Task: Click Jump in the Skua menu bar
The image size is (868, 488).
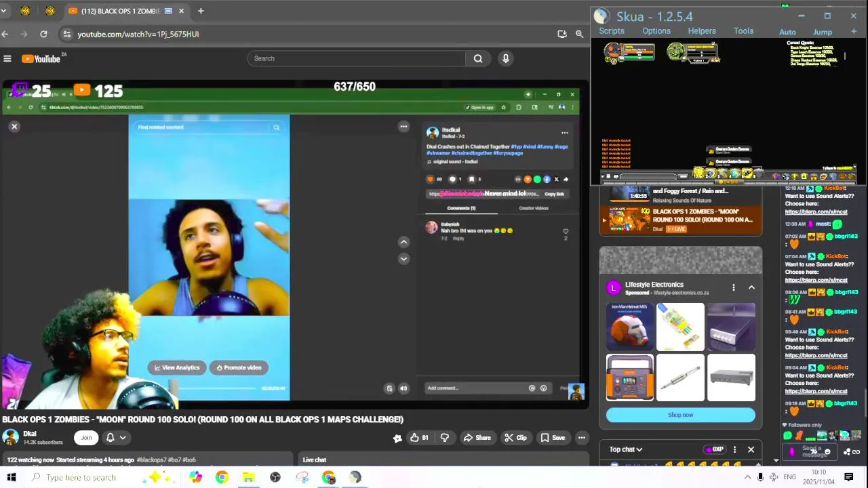Action: tap(823, 32)
